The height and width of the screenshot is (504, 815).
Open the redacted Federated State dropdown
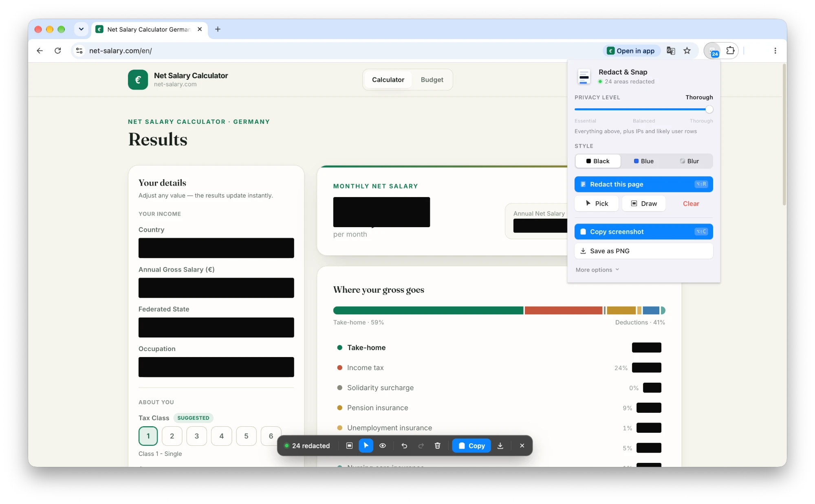click(x=216, y=327)
